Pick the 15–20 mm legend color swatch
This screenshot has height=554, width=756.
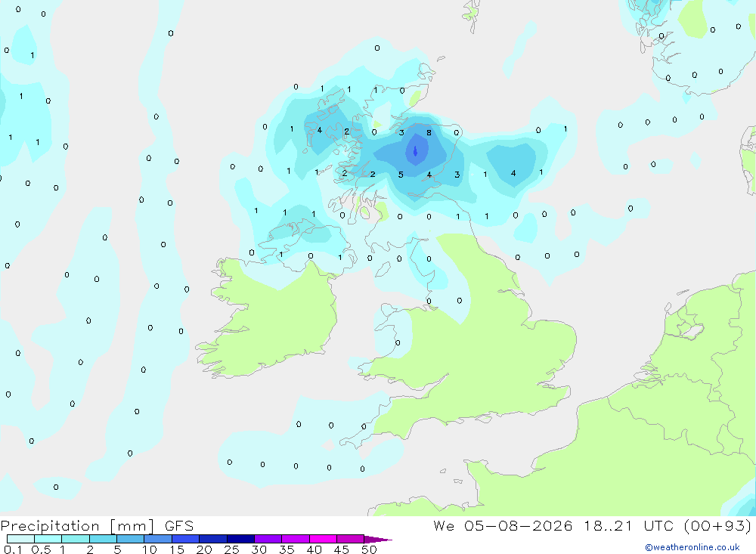[186, 539]
